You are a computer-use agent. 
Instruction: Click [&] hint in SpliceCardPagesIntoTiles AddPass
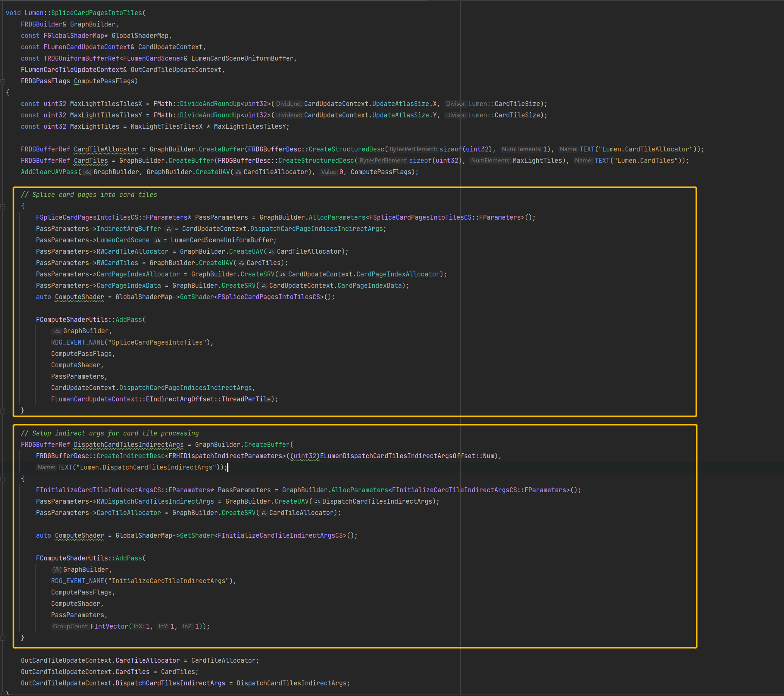coord(57,331)
